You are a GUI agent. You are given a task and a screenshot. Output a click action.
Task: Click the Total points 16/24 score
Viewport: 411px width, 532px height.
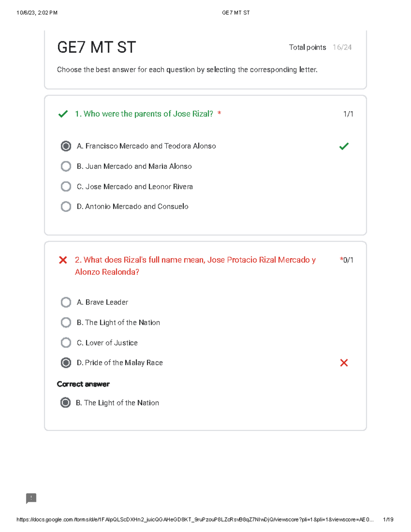(320, 47)
